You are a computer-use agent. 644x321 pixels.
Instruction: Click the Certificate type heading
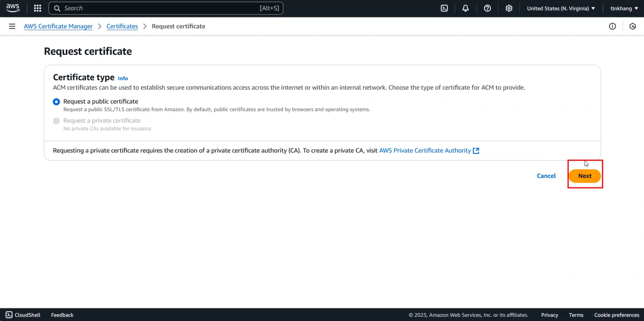[84, 77]
